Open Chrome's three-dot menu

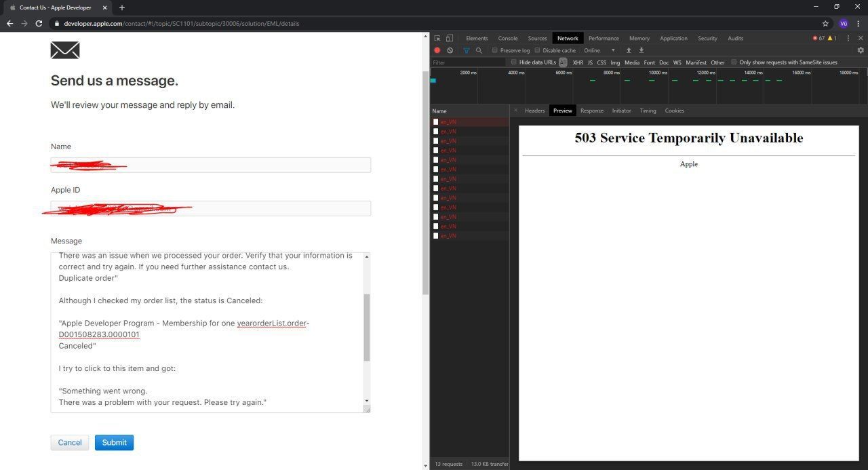coord(859,23)
